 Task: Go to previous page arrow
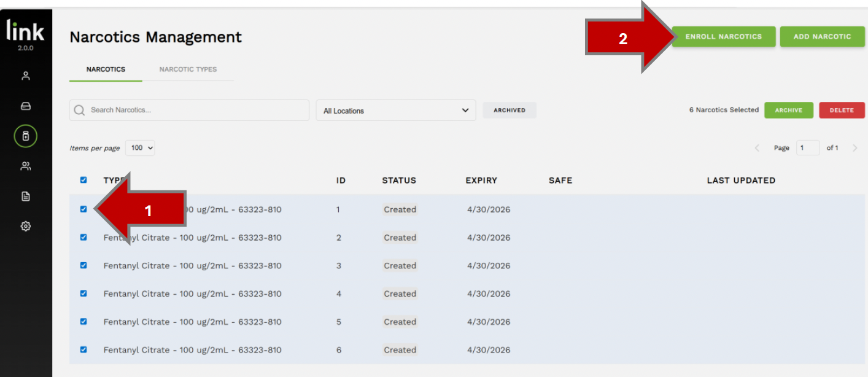(x=757, y=148)
